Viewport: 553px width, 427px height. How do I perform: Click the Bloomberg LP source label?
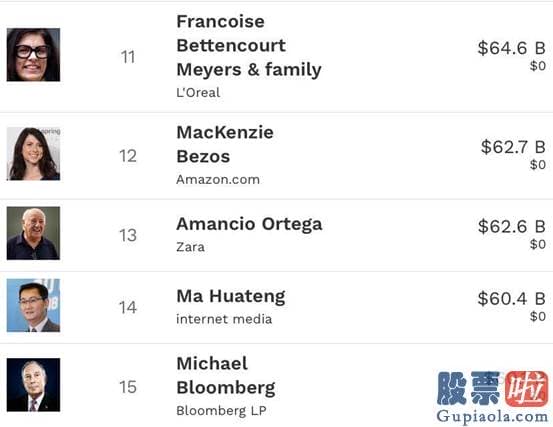pos(221,411)
